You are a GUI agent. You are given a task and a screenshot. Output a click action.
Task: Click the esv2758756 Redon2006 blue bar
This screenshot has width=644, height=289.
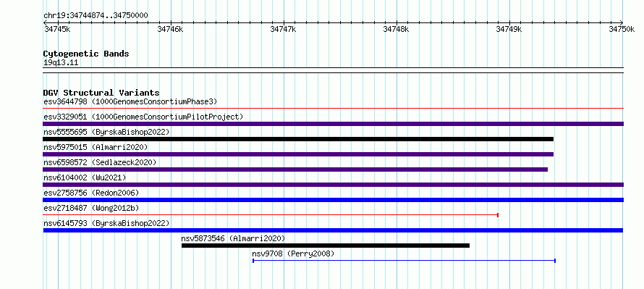point(333,200)
